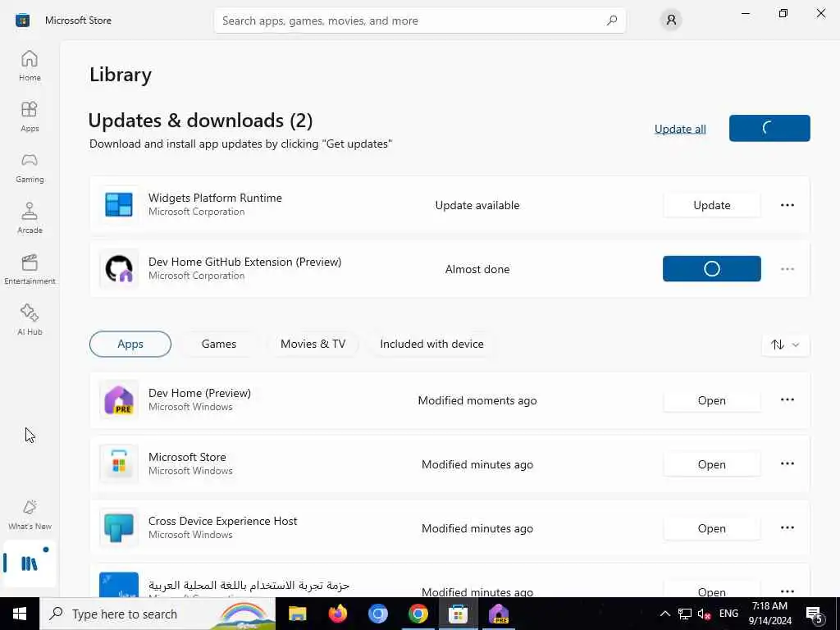Click the muted volume tray icon
This screenshot has height=630, width=840.
click(x=703, y=614)
